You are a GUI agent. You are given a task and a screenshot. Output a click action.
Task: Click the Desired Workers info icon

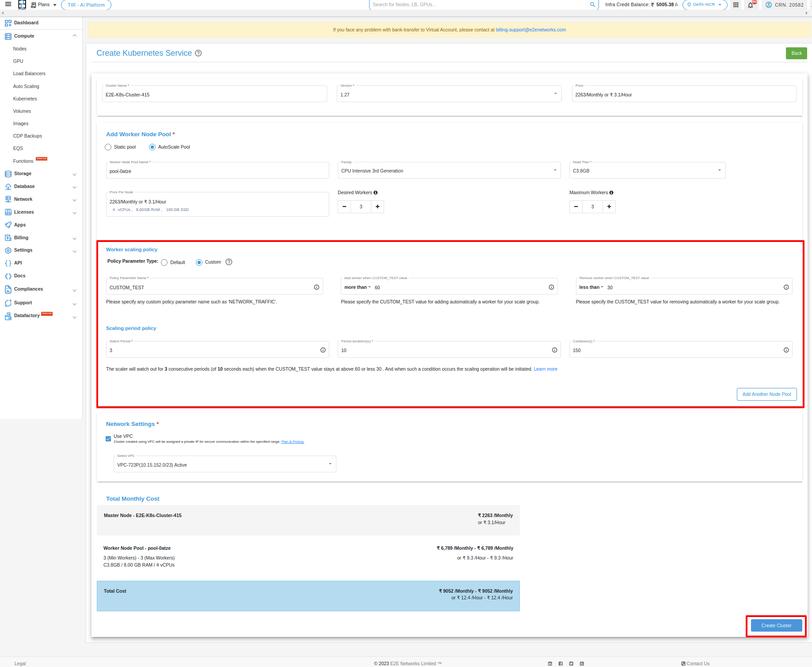coord(376,193)
